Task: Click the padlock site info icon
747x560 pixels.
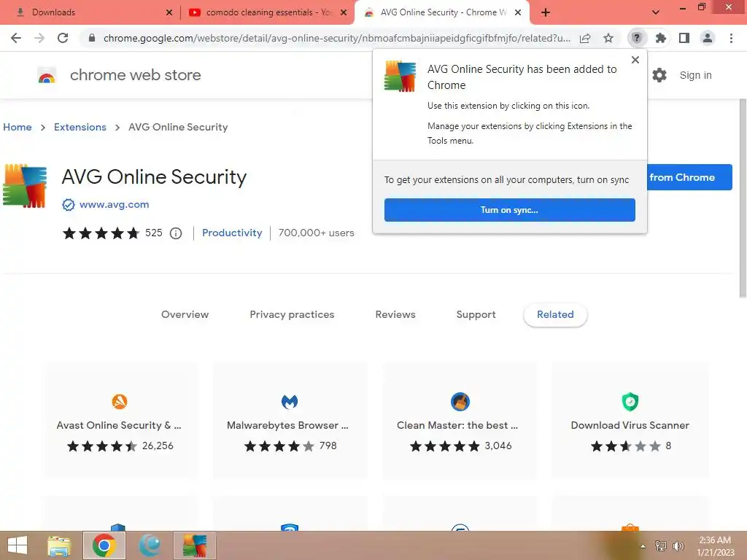Action: click(92, 38)
